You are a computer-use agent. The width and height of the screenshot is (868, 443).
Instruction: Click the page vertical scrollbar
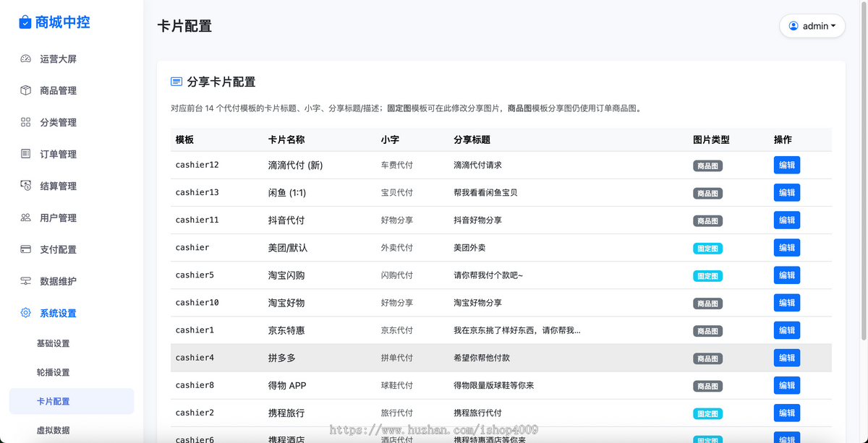click(864, 170)
